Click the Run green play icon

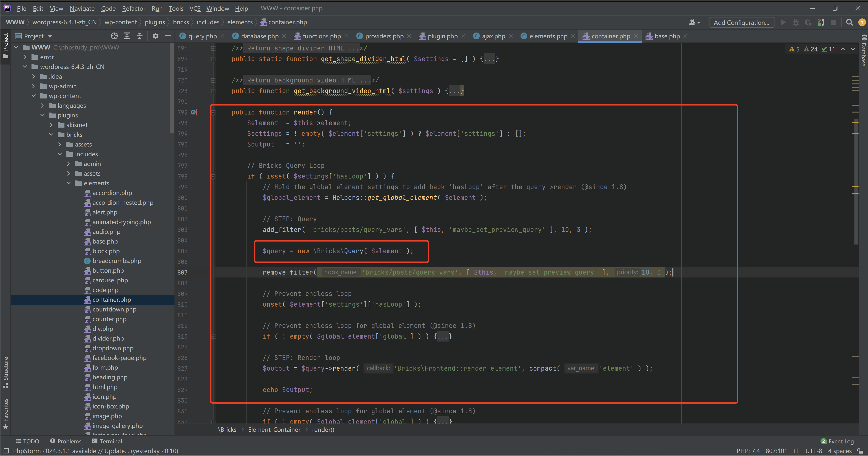[783, 23]
